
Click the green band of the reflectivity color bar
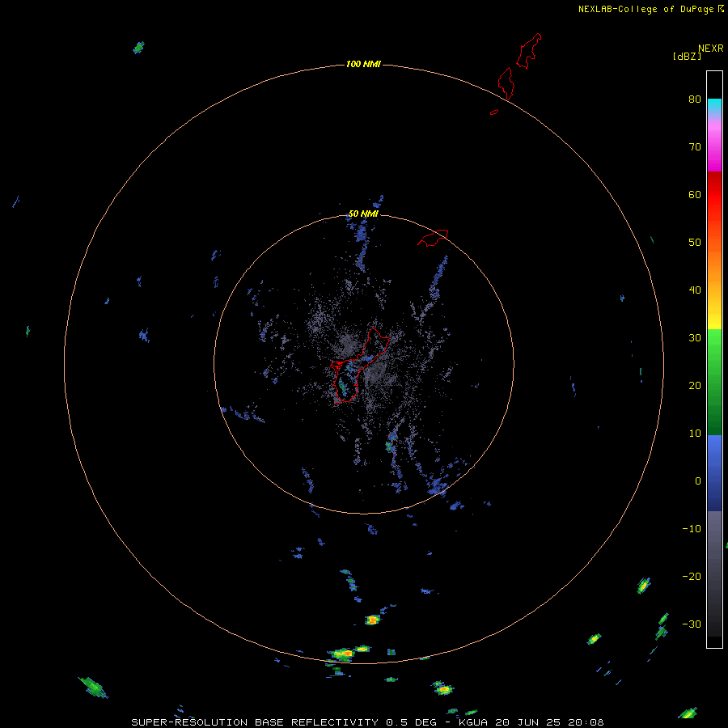click(714, 383)
